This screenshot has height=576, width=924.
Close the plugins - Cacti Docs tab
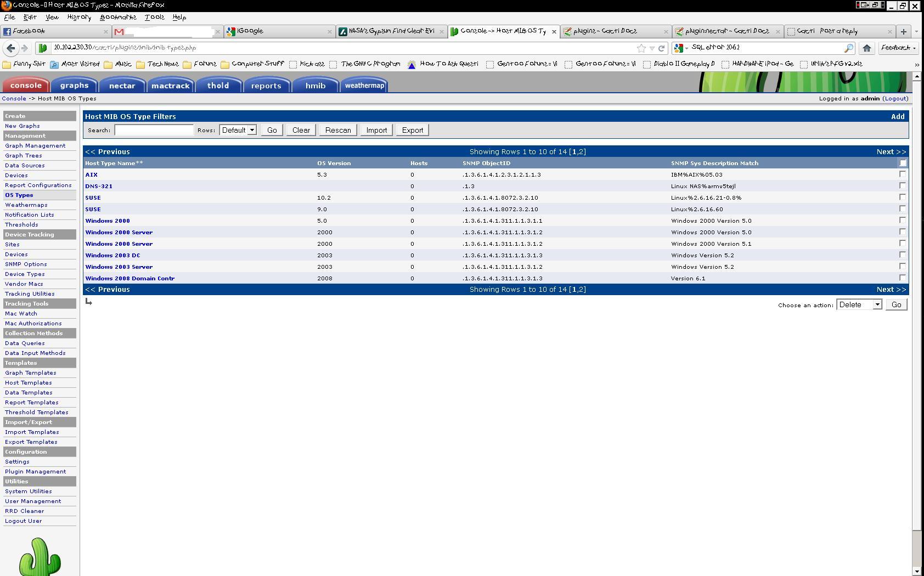(x=666, y=32)
